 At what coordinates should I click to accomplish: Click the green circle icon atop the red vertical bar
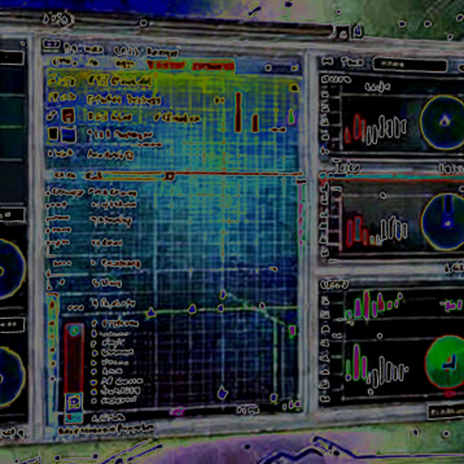point(74,331)
